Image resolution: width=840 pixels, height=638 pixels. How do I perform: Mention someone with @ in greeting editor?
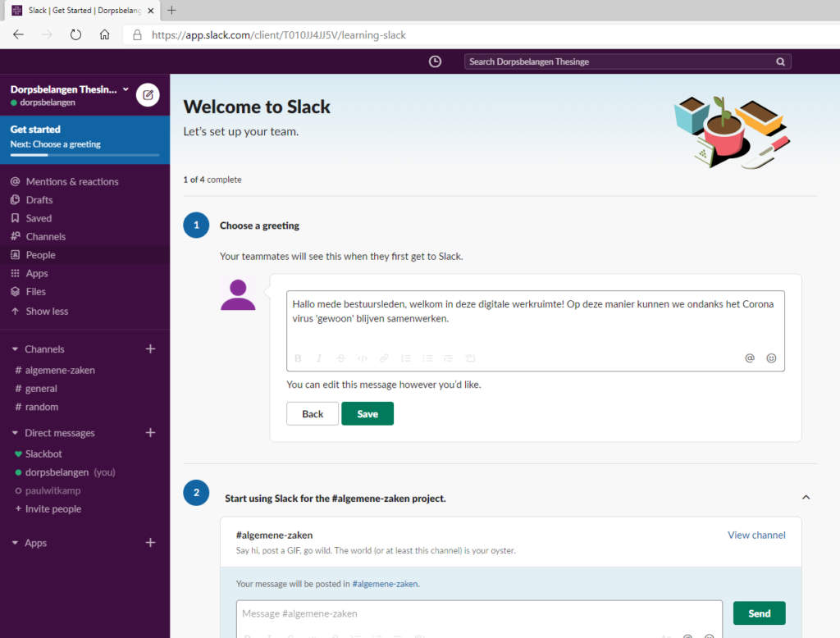tap(750, 358)
